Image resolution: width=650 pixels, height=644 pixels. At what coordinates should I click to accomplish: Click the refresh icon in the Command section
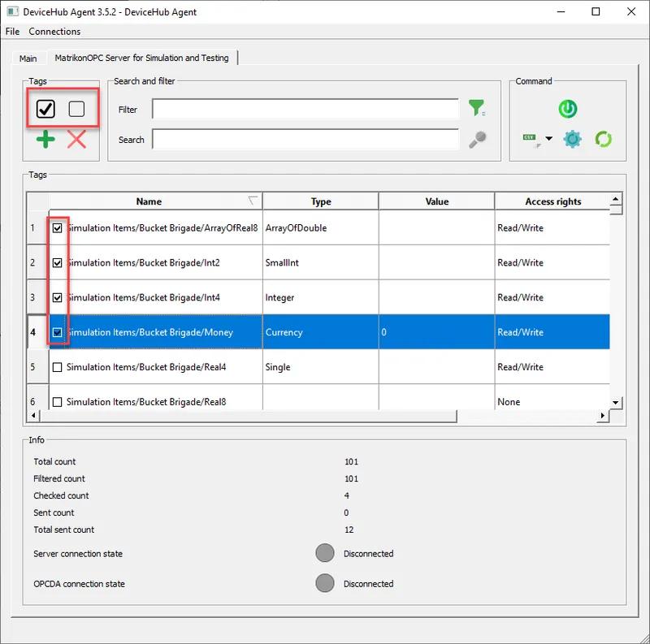click(603, 139)
